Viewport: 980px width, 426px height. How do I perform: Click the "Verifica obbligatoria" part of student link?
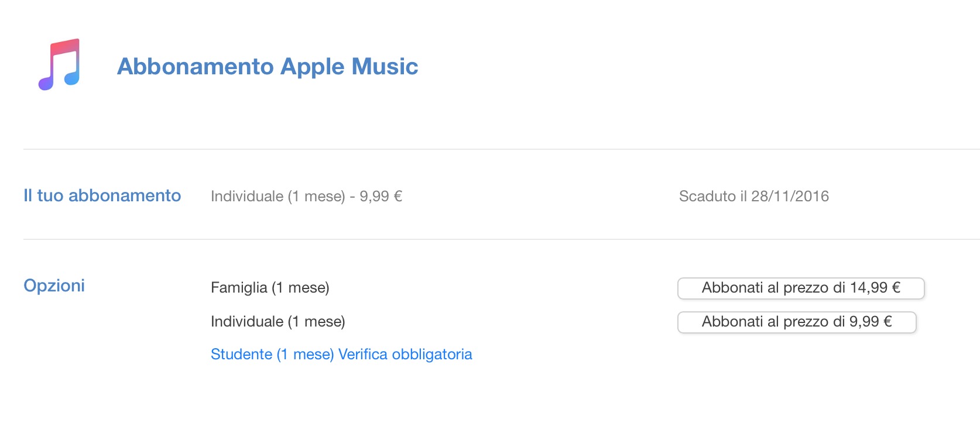[405, 355]
